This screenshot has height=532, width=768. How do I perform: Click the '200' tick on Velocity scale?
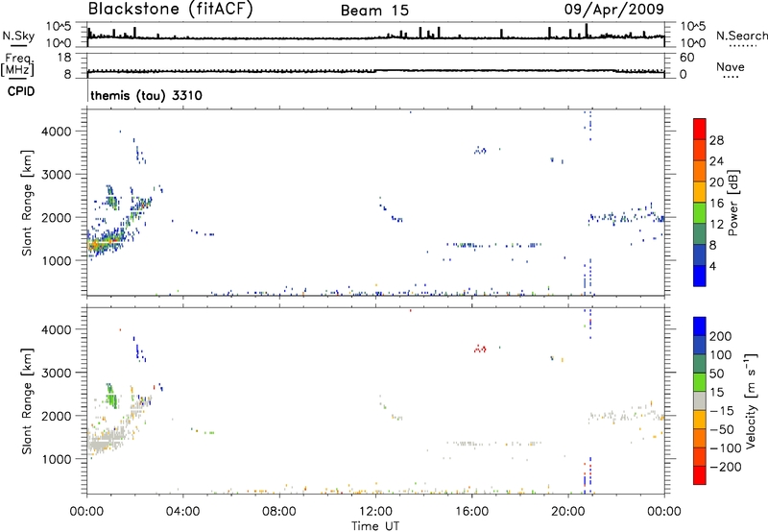[x=721, y=336]
